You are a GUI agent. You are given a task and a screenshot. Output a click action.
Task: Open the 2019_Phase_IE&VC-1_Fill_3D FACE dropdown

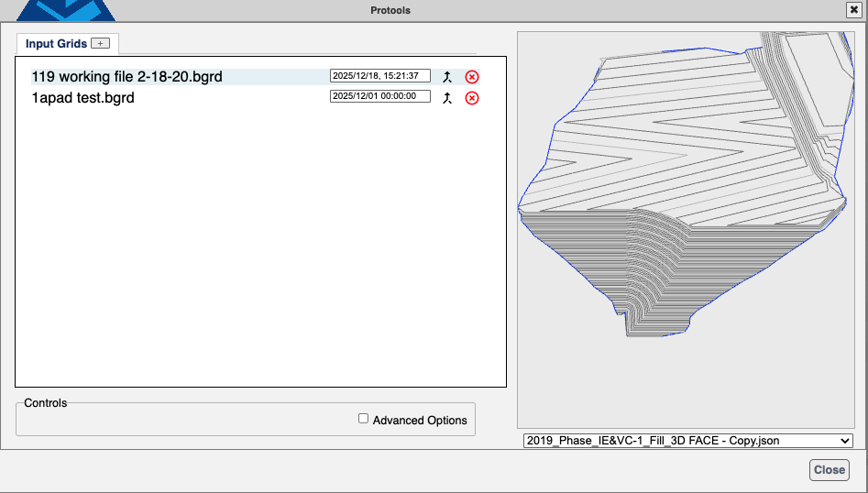pos(687,441)
